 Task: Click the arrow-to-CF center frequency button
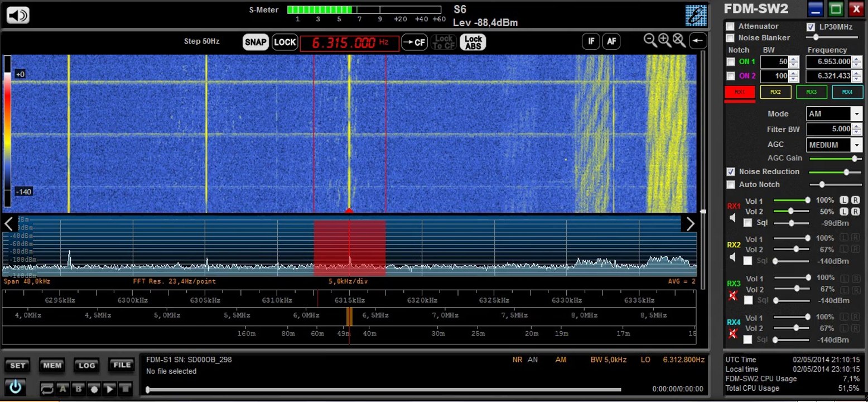414,42
